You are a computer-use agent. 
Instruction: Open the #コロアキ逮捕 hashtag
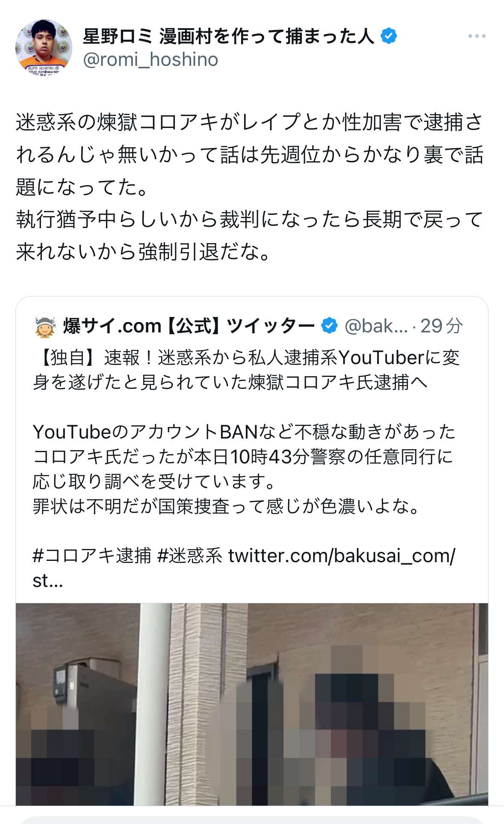point(92,556)
